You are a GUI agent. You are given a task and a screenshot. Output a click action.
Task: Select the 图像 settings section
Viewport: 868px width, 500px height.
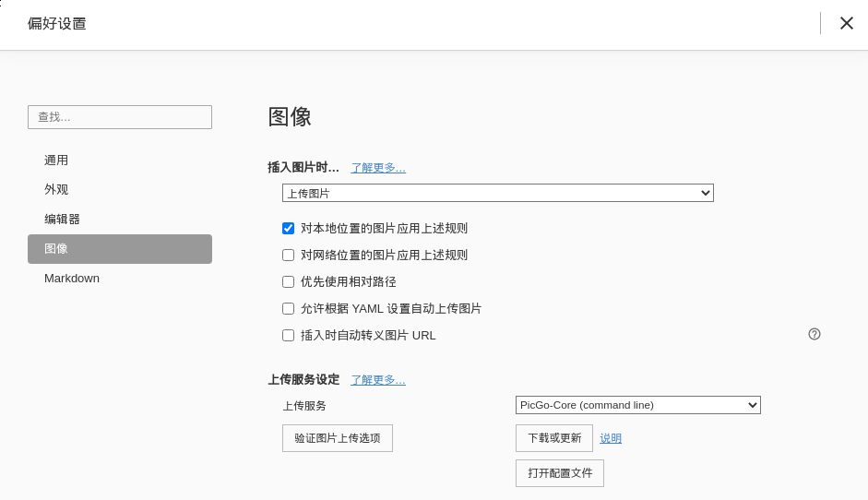click(x=56, y=249)
